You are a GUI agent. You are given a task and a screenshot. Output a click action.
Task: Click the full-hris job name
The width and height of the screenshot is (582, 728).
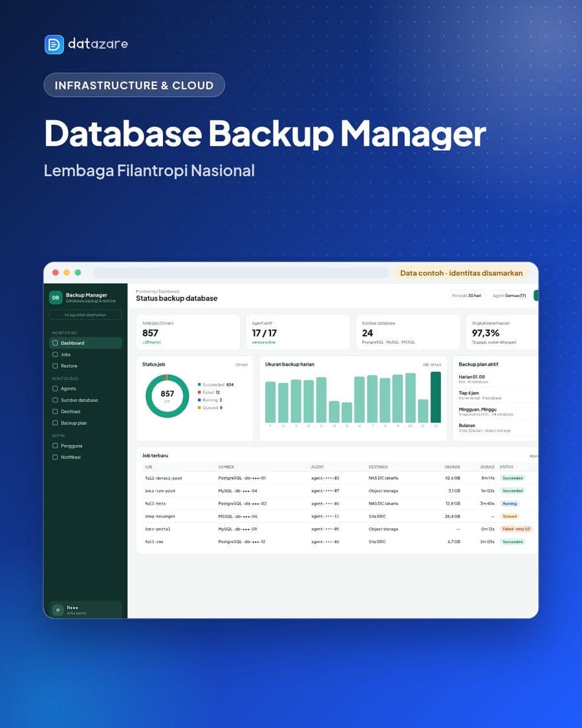coord(155,503)
